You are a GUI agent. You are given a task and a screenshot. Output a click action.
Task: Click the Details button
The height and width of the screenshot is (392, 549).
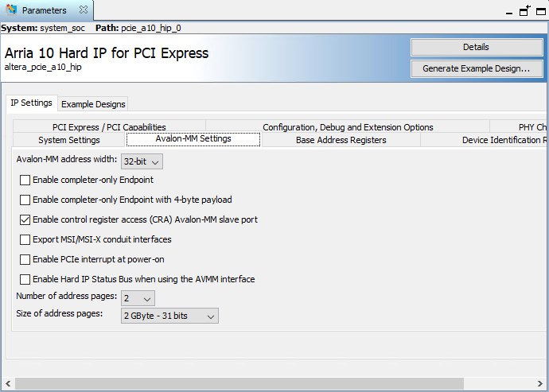point(476,47)
